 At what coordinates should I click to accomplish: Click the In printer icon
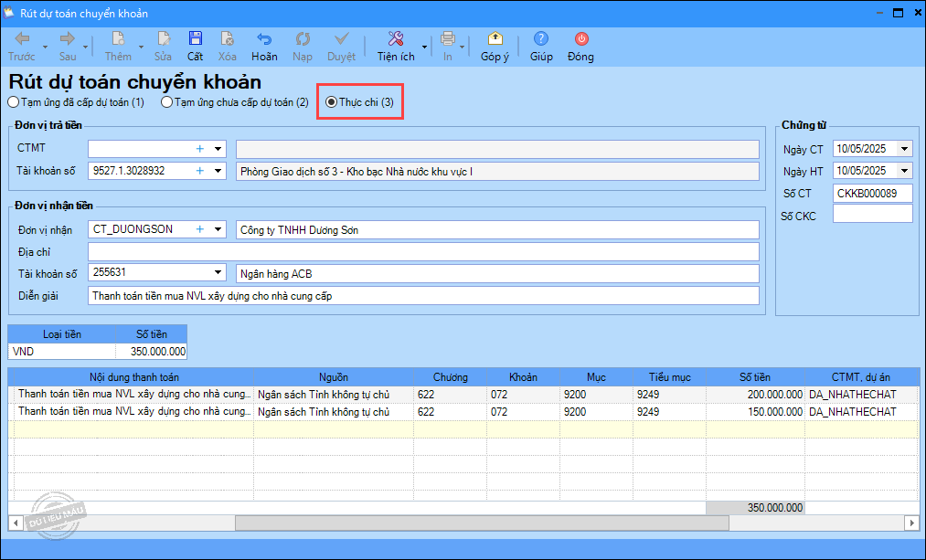(448, 38)
